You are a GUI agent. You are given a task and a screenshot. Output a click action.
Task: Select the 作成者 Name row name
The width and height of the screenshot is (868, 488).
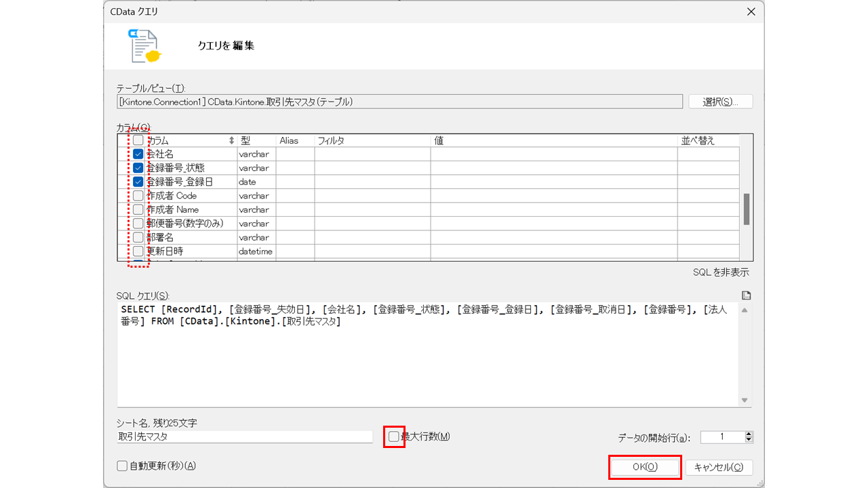click(x=173, y=209)
